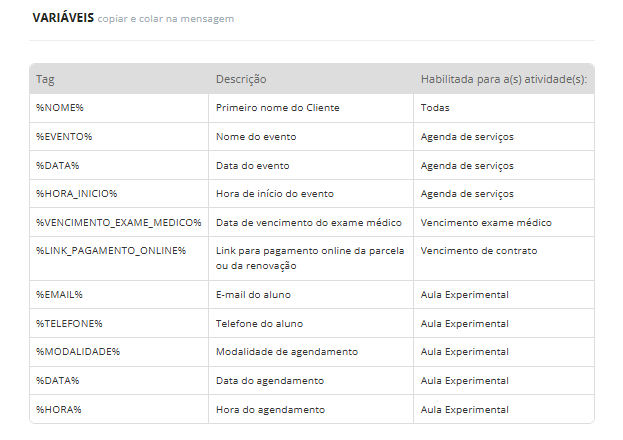Select the %HORA_INICIO% tag text
Image resolution: width=623 pixels, height=440 pixels.
77,194
